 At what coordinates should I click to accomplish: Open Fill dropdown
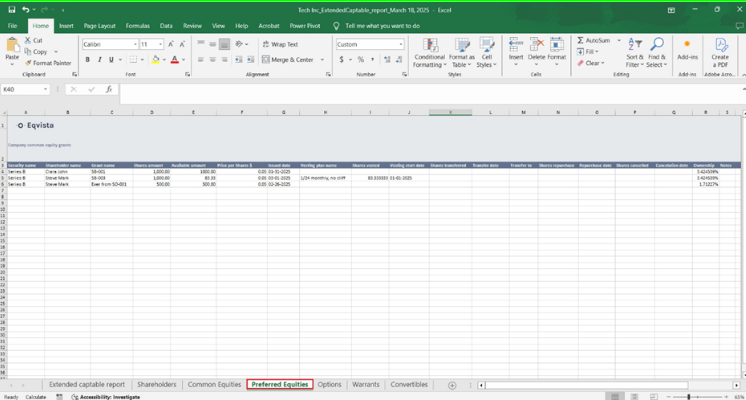588,51
